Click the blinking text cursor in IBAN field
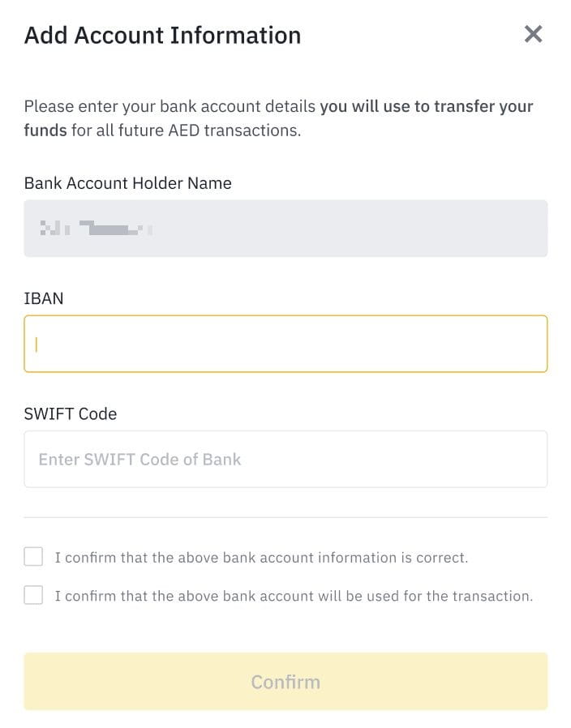 [x=36, y=344]
